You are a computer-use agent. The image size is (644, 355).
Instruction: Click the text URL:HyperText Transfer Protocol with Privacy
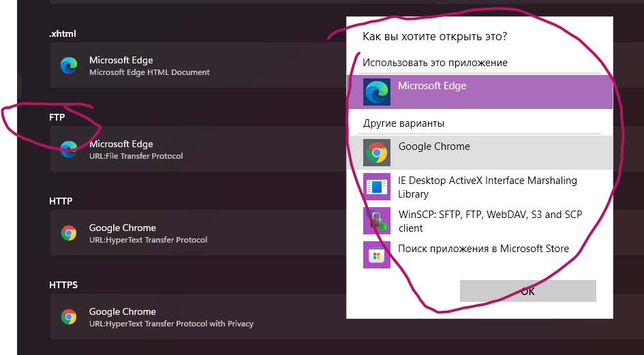pyautogui.click(x=171, y=324)
